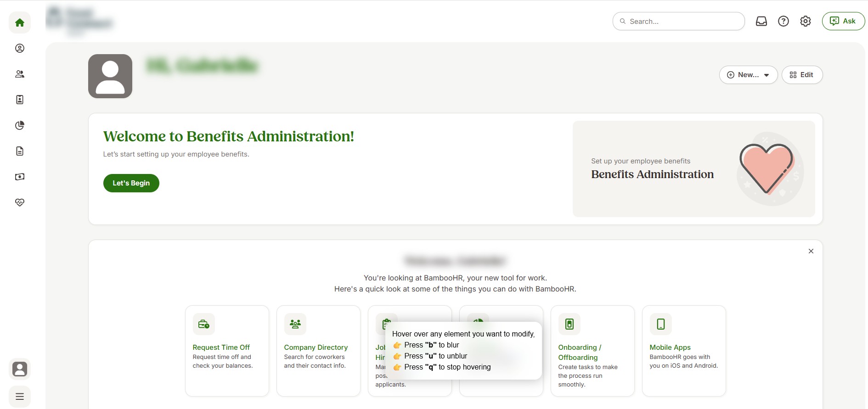Click 'Create tasks to make' description text

tap(588, 367)
